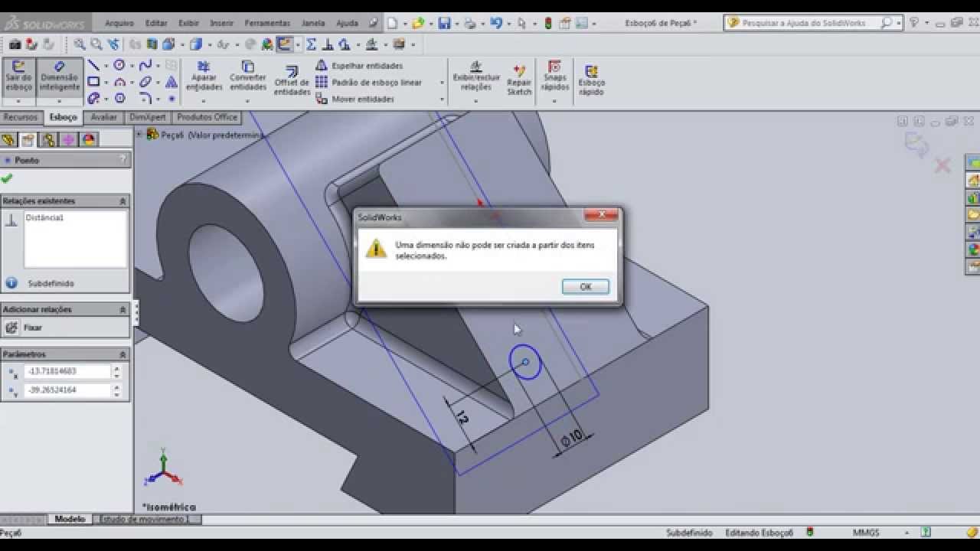
Task: Switch to the Modelo bottom tab
Action: tap(70, 519)
